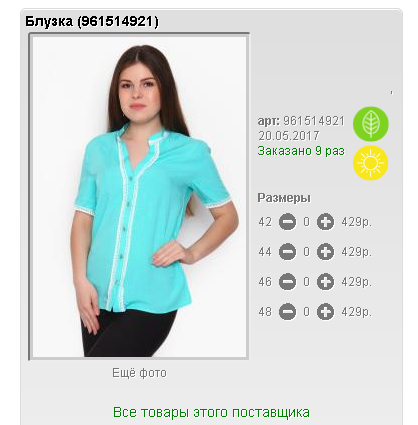This screenshot has height=425, width=418.
Task: Open Все товары этого поставщика link
Action: pyautogui.click(x=211, y=412)
